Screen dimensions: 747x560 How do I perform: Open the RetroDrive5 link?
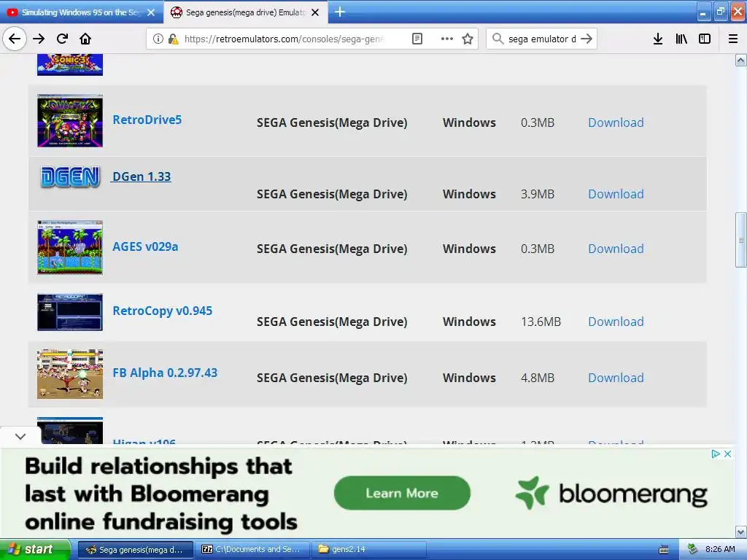tap(147, 120)
